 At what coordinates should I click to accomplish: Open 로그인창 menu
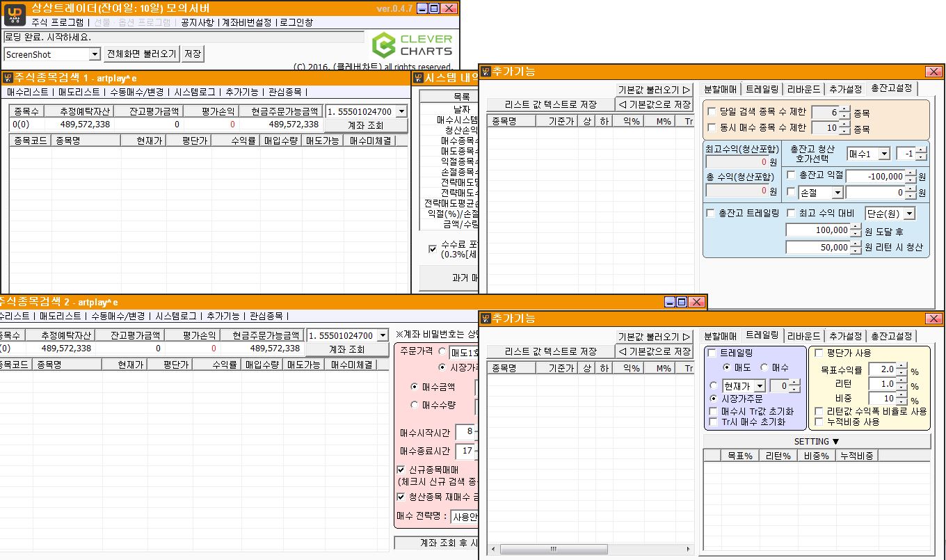pos(296,22)
